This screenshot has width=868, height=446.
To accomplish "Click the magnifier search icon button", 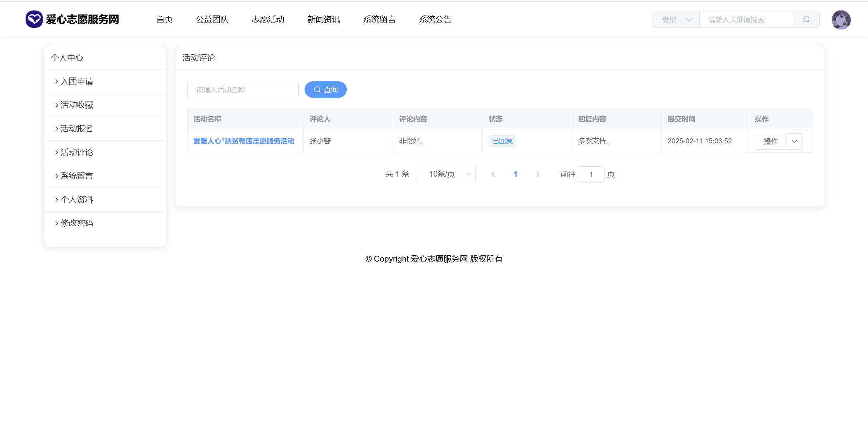I will click(x=806, y=20).
